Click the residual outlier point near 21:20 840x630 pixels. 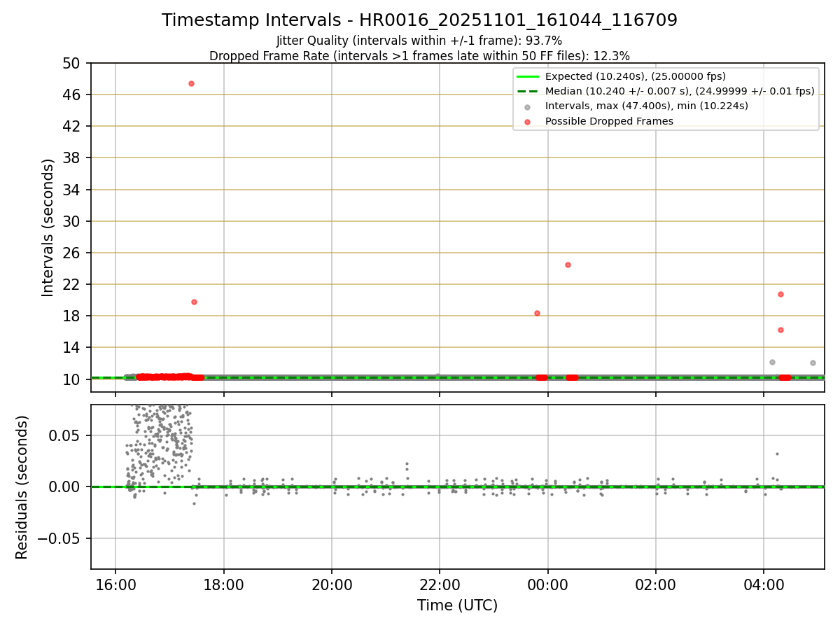[407, 463]
